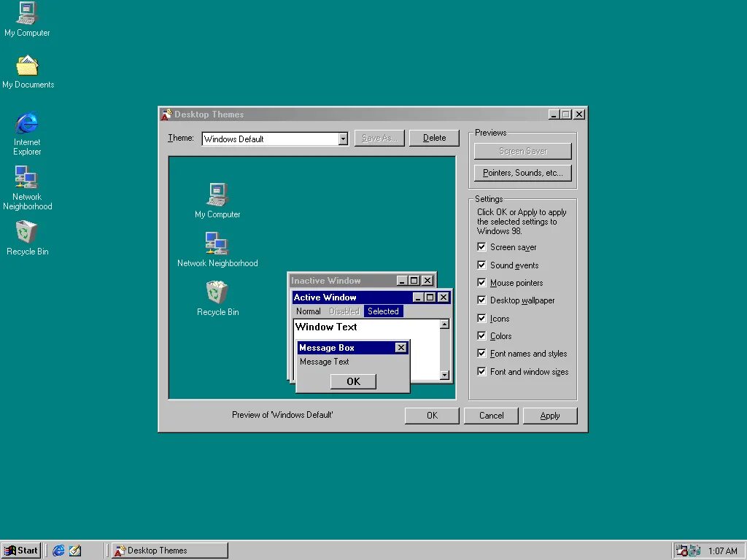
Task: Select the Recycle Bin icon on the desktop
Action: pyautogui.click(x=26, y=232)
